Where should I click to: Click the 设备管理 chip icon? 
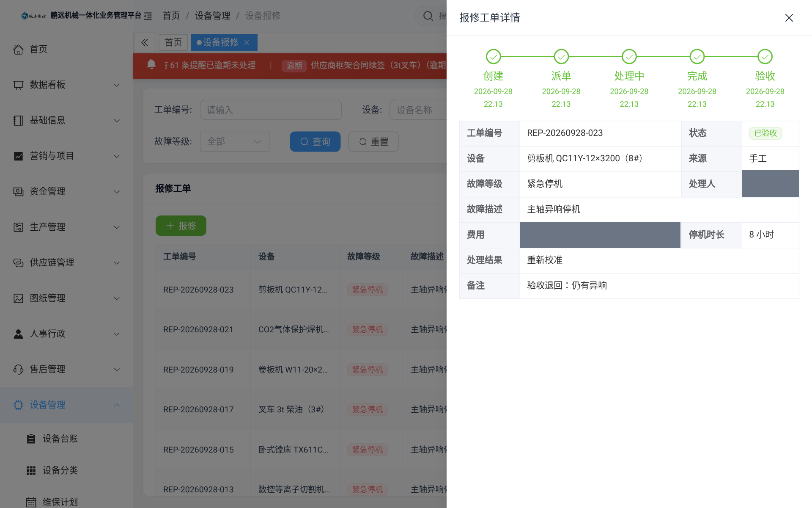coord(18,405)
